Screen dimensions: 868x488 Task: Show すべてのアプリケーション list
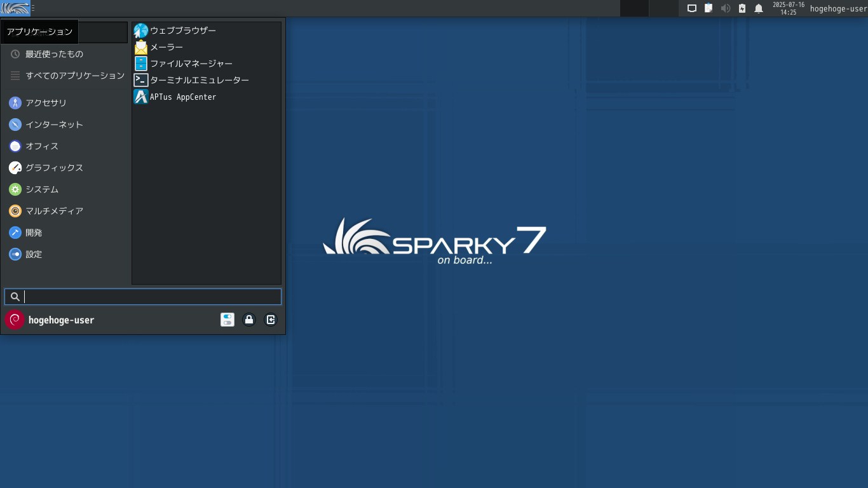(x=75, y=76)
